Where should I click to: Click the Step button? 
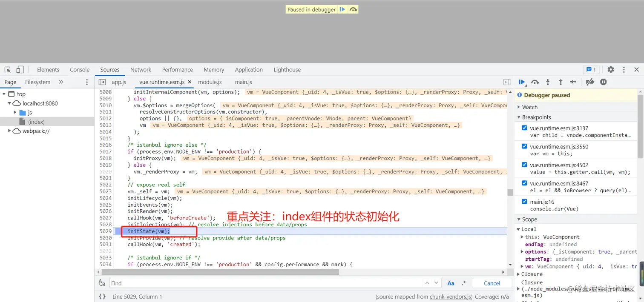(573, 82)
